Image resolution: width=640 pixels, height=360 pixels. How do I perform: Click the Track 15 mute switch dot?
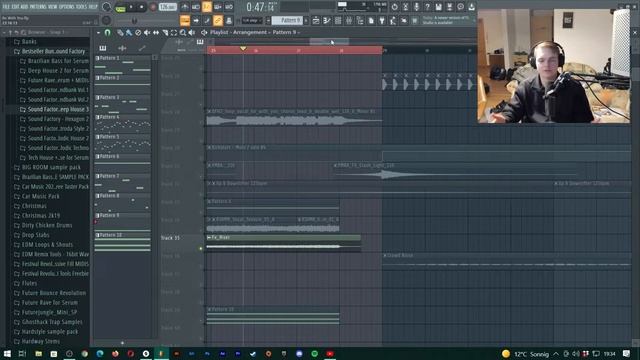200,248
